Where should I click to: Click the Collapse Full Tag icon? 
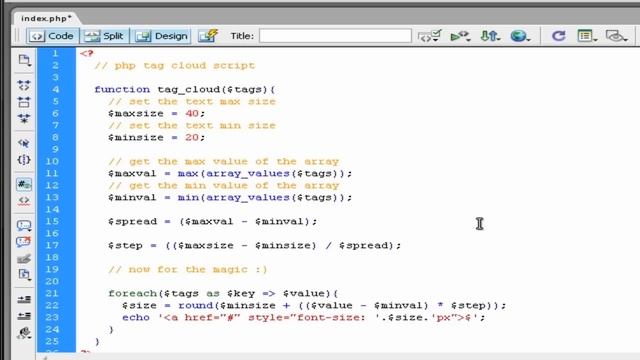coord(24,85)
